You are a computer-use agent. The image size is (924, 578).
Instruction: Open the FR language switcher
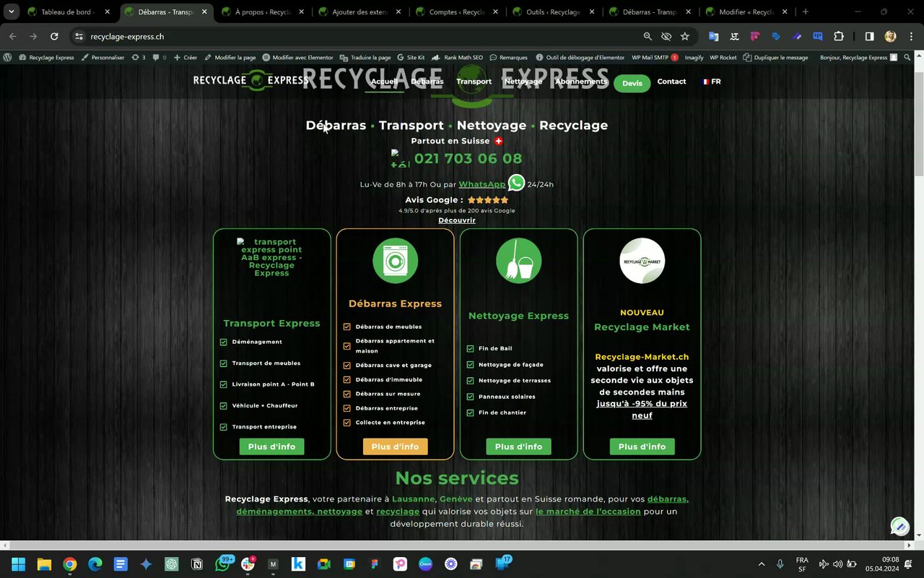(x=711, y=82)
